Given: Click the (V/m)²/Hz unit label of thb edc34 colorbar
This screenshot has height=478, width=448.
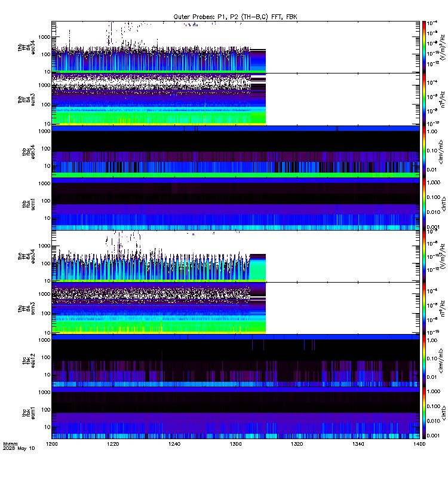Looking at the screenshot, I should (x=443, y=47).
